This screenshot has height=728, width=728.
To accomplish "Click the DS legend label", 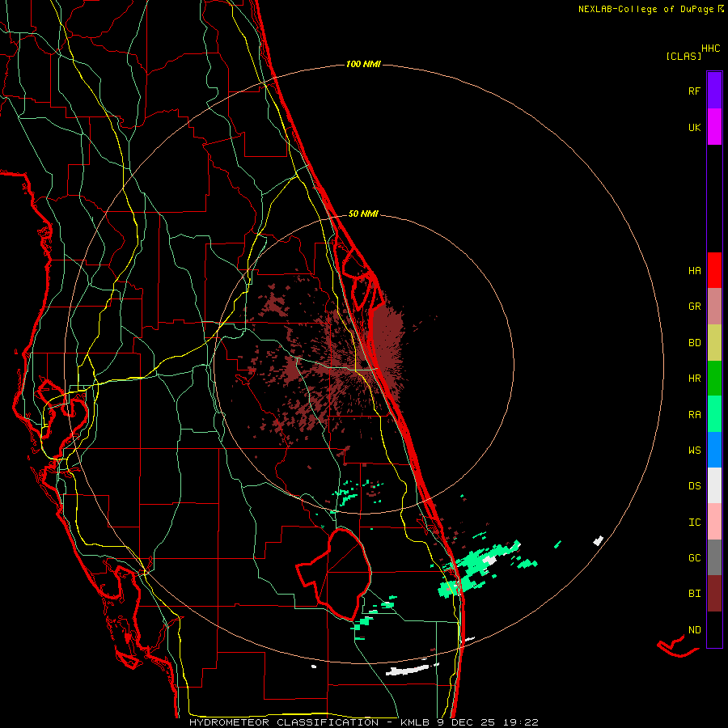I will (x=694, y=486).
